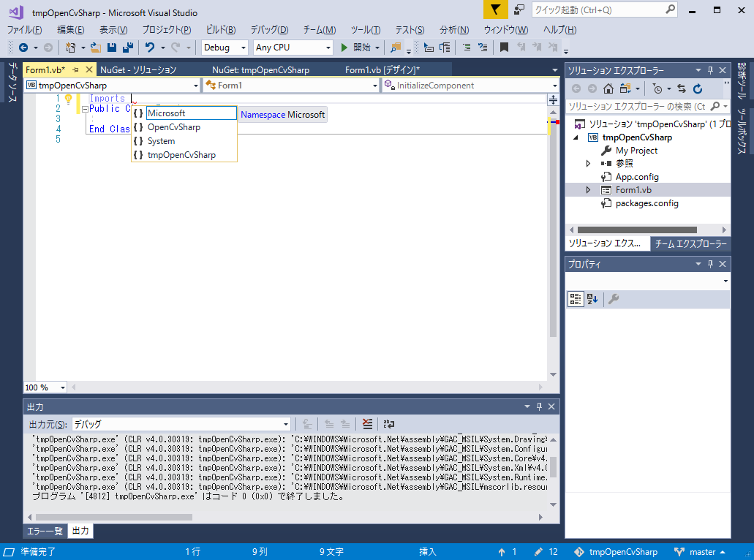Click the tmpOpenCvSharp repository in status bar
Screen dimensions: 754x560
click(x=616, y=552)
